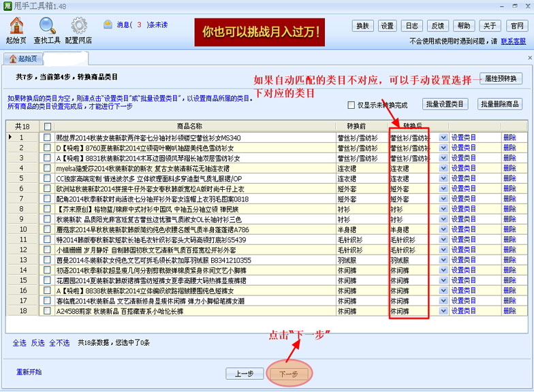Image resolution: width=534 pixels, height=392 pixels.
Task: Check the checkbox for row 16
Action: point(47,290)
